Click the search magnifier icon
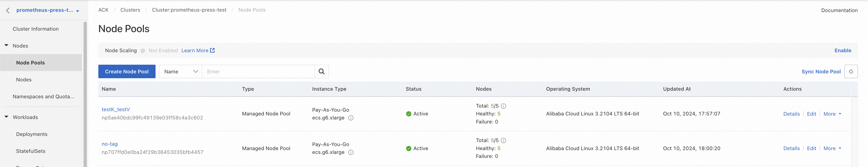 pyautogui.click(x=321, y=72)
